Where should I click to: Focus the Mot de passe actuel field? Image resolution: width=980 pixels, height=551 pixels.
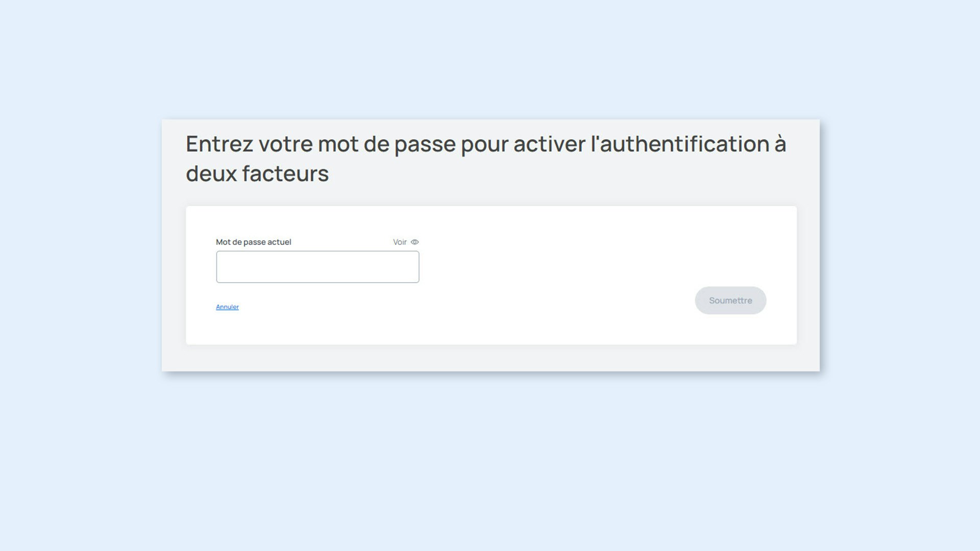pos(317,267)
